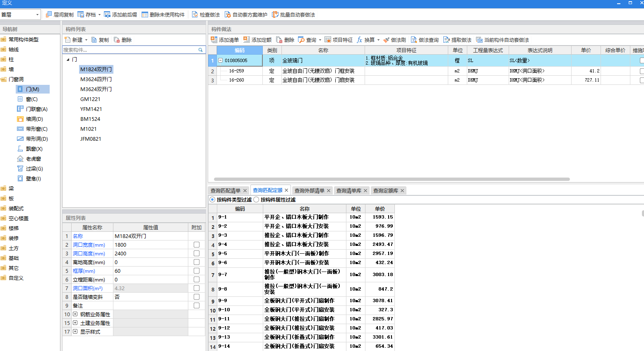Click 新建 in the component list
The image size is (644, 351).
tap(74, 40)
